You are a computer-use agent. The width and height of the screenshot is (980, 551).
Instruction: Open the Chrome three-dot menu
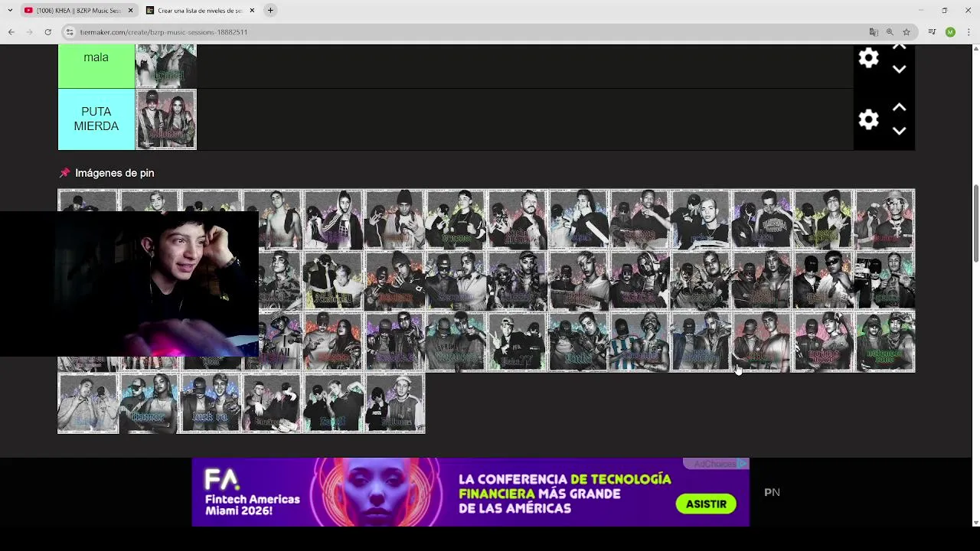tap(969, 32)
